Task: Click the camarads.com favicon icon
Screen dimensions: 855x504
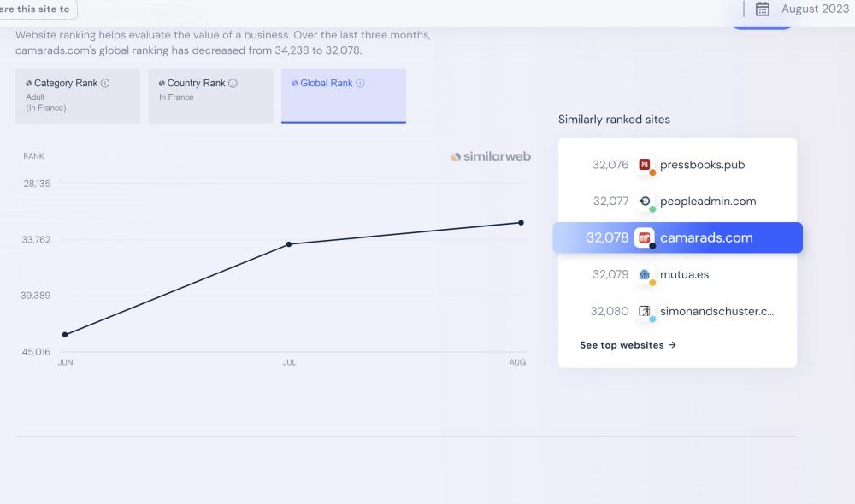Action: [x=645, y=237]
